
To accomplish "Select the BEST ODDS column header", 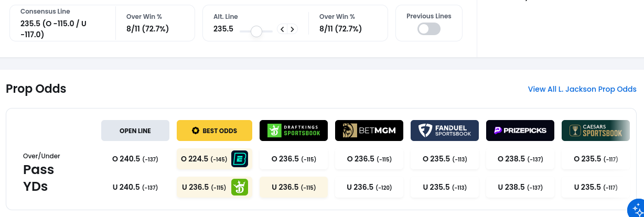I will click(214, 131).
